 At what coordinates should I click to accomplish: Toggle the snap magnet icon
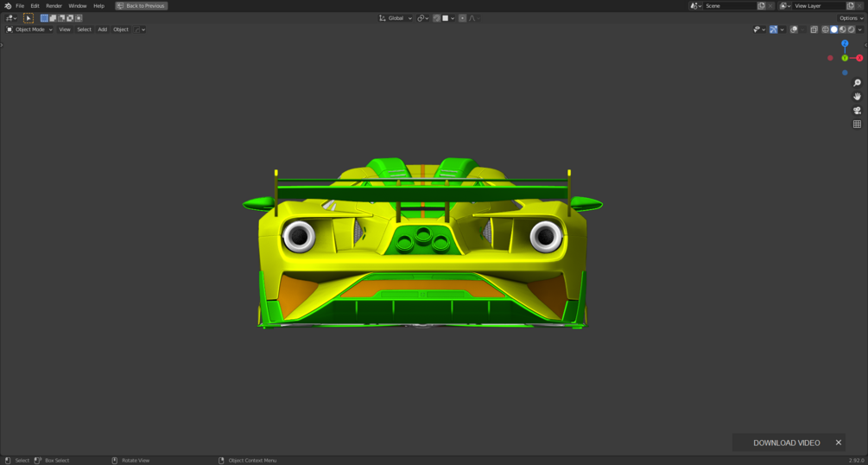click(437, 18)
